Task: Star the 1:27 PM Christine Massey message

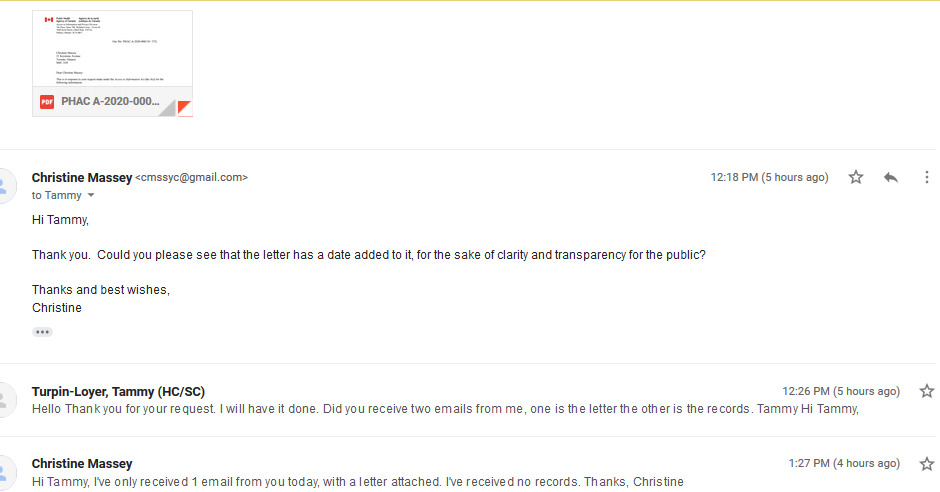Action: tap(927, 464)
